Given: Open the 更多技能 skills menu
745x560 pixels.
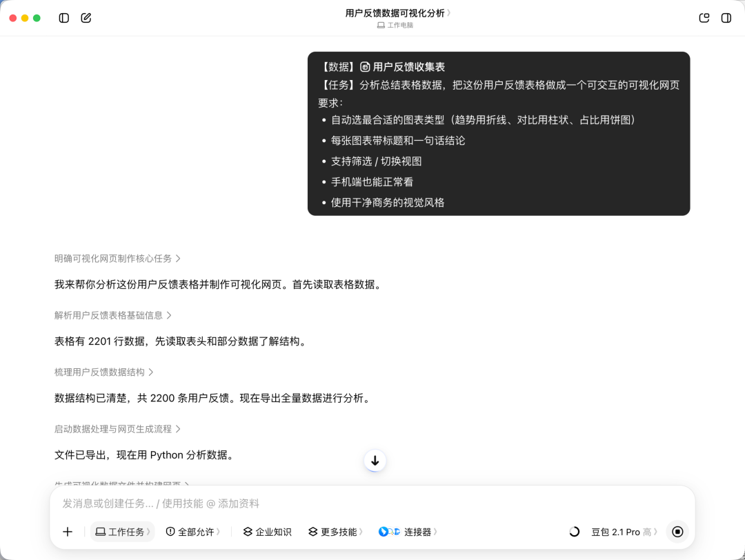Looking at the screenshot, I should coord(335,532).
